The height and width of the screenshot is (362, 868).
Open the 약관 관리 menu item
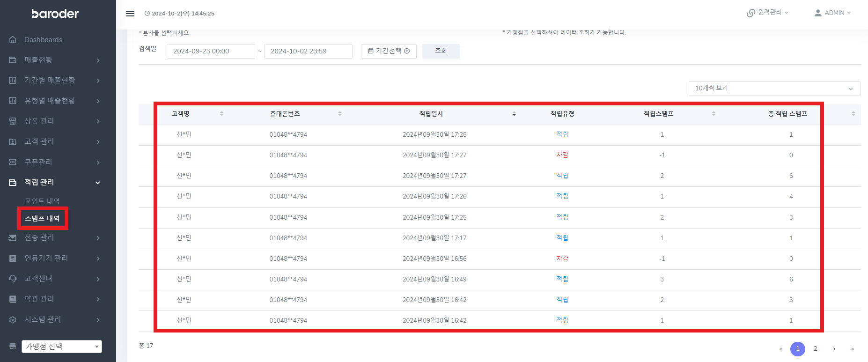click(39, 299)
